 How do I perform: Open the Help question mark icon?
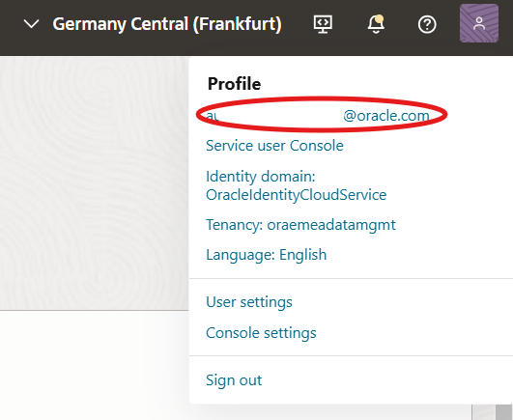[x=427, y=24]
